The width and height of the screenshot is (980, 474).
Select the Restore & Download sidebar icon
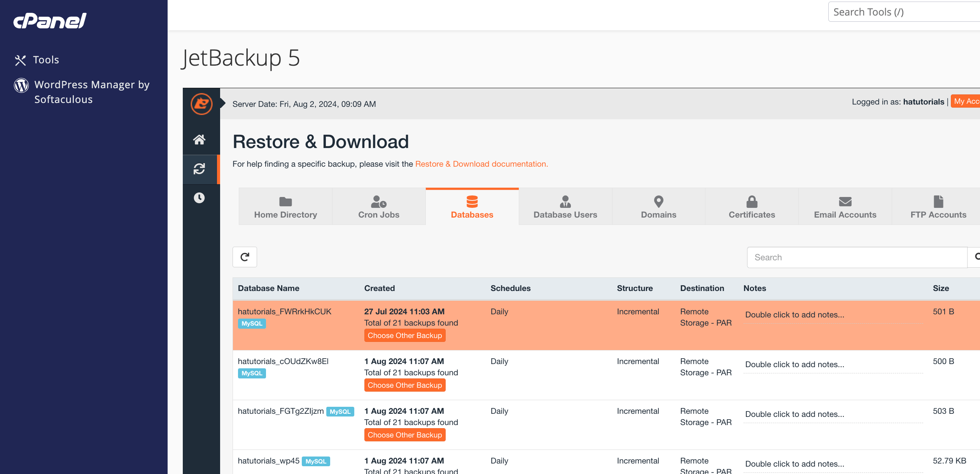pos(199,169)
